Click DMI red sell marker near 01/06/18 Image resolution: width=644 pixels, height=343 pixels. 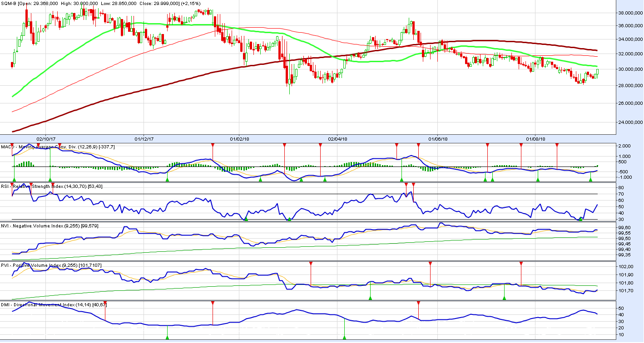(418, 303)
